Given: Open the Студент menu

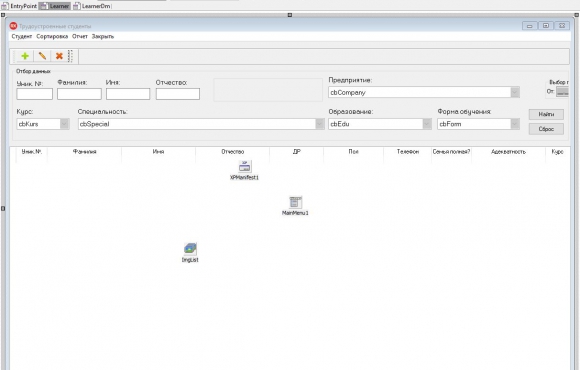Looking at the screenshot, I should [x=22, y=36].
